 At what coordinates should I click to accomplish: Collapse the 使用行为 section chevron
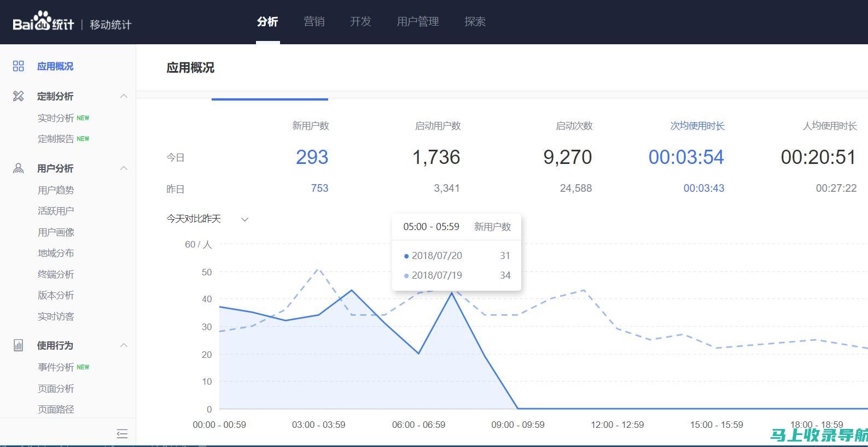[x=124, y=345]
